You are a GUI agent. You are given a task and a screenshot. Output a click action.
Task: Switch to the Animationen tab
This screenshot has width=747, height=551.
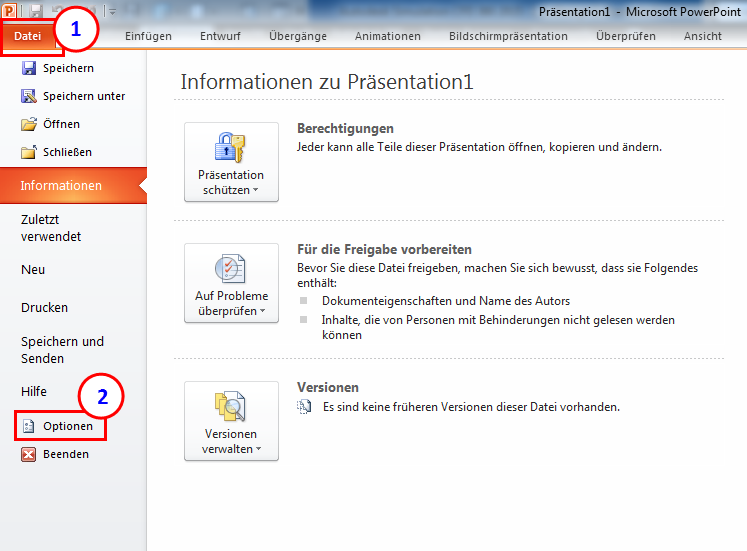[388, 36]
